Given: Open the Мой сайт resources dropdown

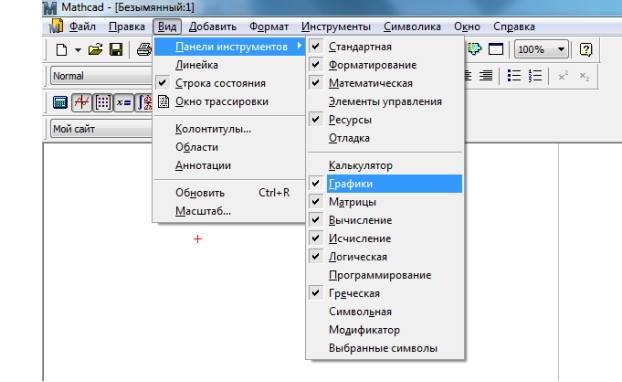Looking at the screenshot, I should tap(101, 129).
